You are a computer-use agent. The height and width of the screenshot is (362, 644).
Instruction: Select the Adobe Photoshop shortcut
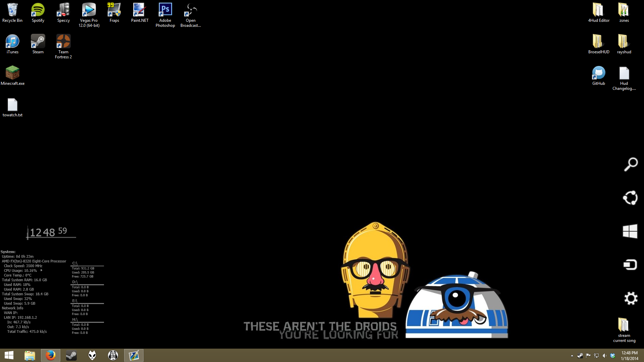coord(165,15)
